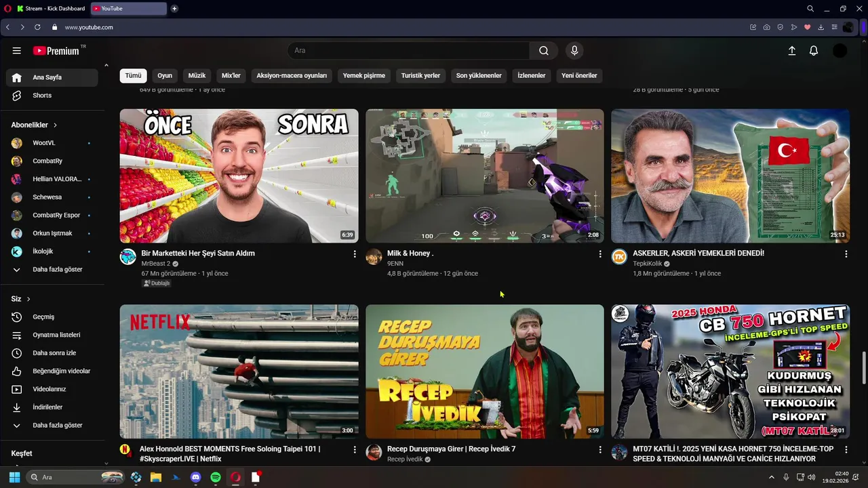Open Discord from the taskbar
This screenshot has height=488, width=868.
[196, 477]
